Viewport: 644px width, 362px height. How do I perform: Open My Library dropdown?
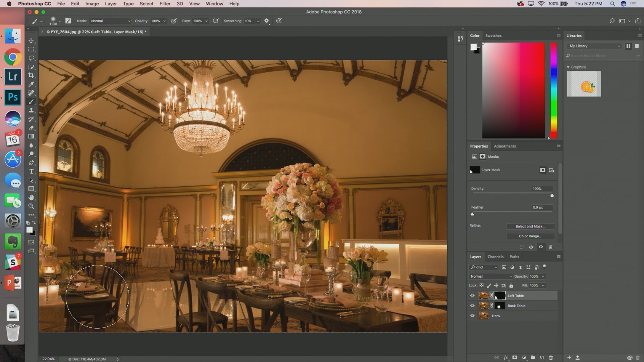(x=594, y=46)
